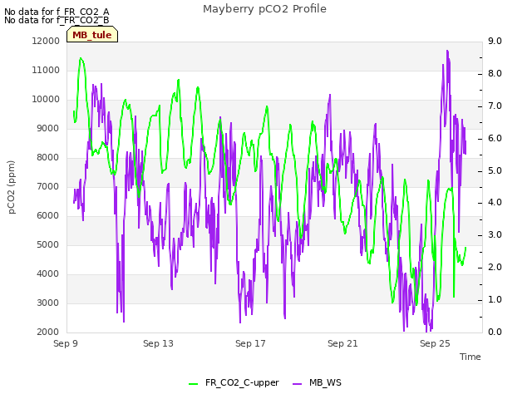Select the MB_WS legend label
Screen dimensions: 532x399
[325, 382]
